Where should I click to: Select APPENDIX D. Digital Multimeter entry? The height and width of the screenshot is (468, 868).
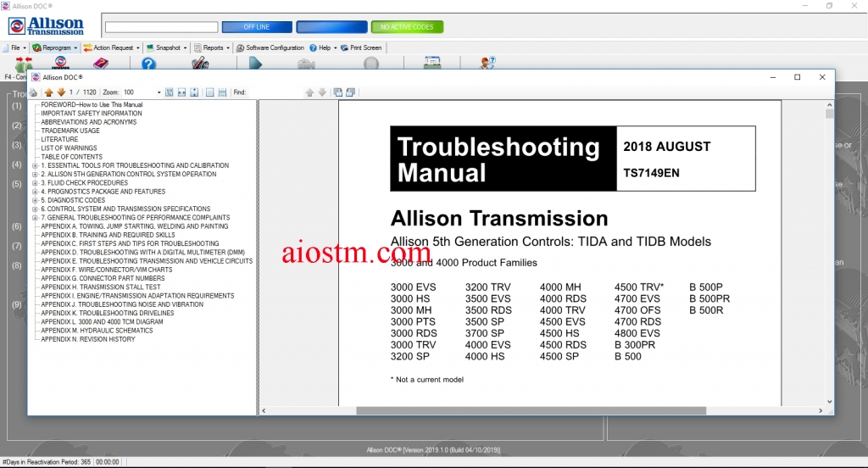tap(142, 253)
